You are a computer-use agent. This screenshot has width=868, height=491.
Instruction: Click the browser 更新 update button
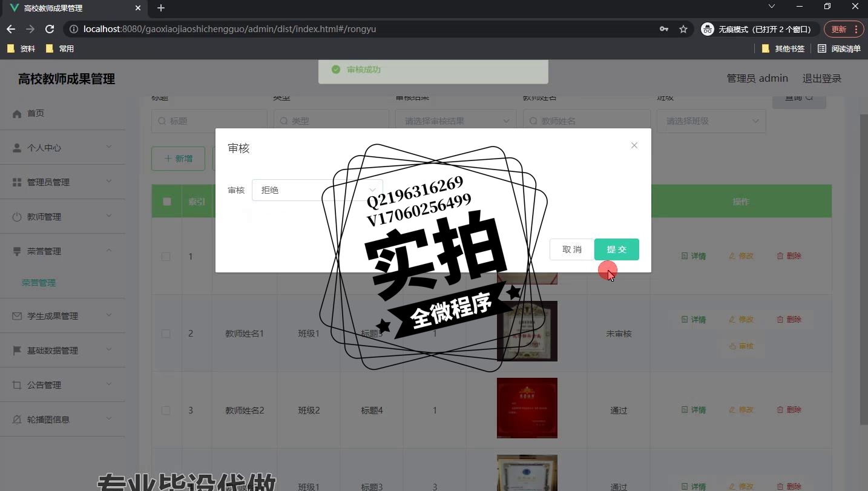coord(843,29)
